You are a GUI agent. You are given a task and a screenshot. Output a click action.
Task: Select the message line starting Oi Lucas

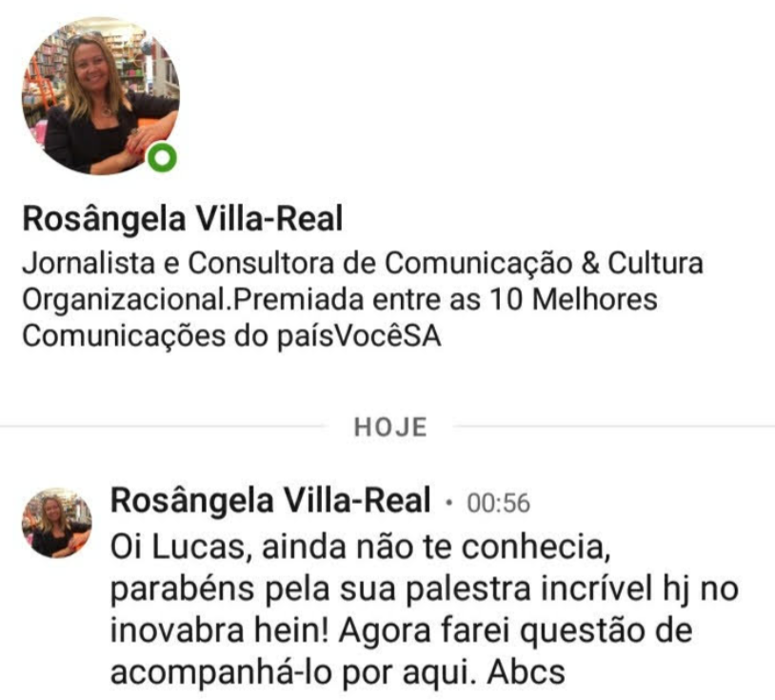(x=360, y=548)
